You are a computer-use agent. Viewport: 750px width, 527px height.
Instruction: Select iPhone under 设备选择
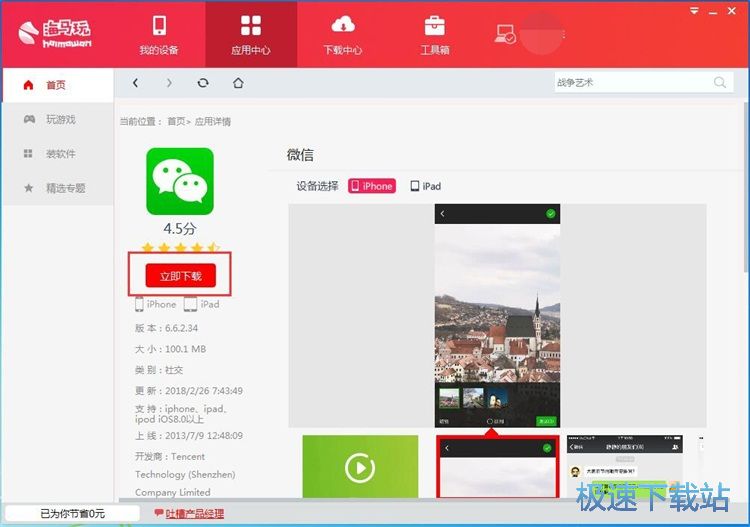click(x=372, y=186)
